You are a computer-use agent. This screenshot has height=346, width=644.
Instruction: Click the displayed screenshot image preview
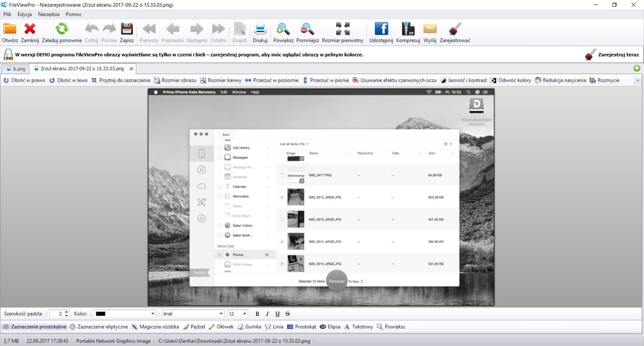coord(321,197)
